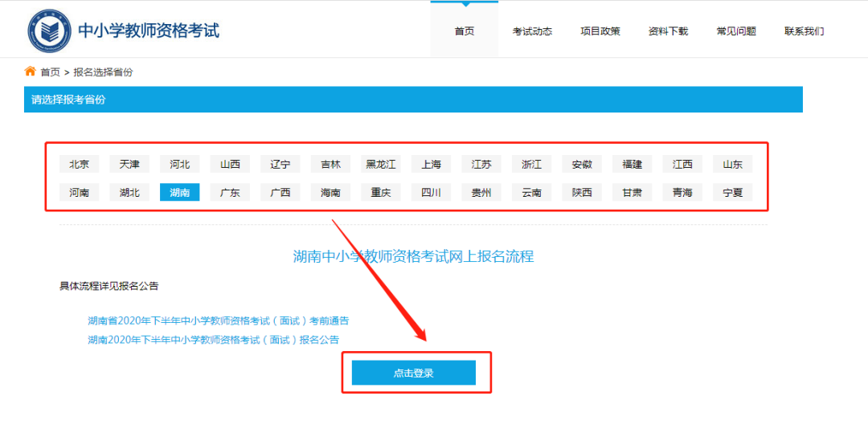Pick 山东 province
This screenshot has height=441, width=868.
pos(733,164)
